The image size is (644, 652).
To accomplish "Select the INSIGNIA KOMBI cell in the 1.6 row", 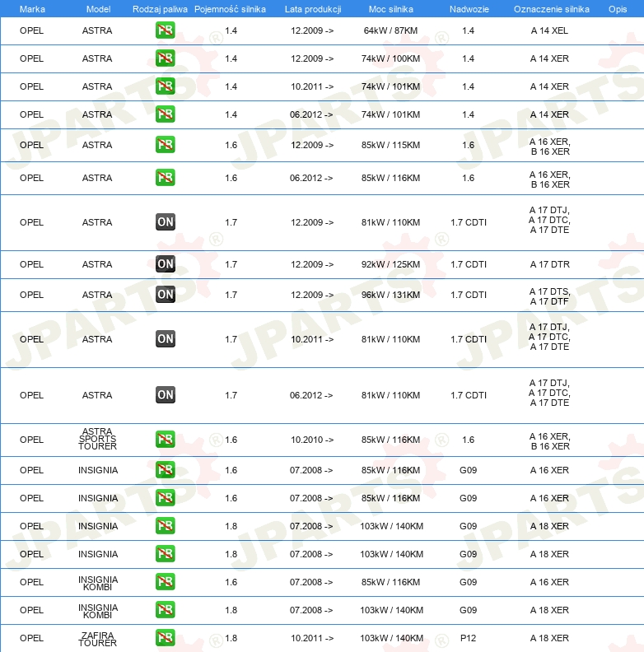I will click(98, 584).
